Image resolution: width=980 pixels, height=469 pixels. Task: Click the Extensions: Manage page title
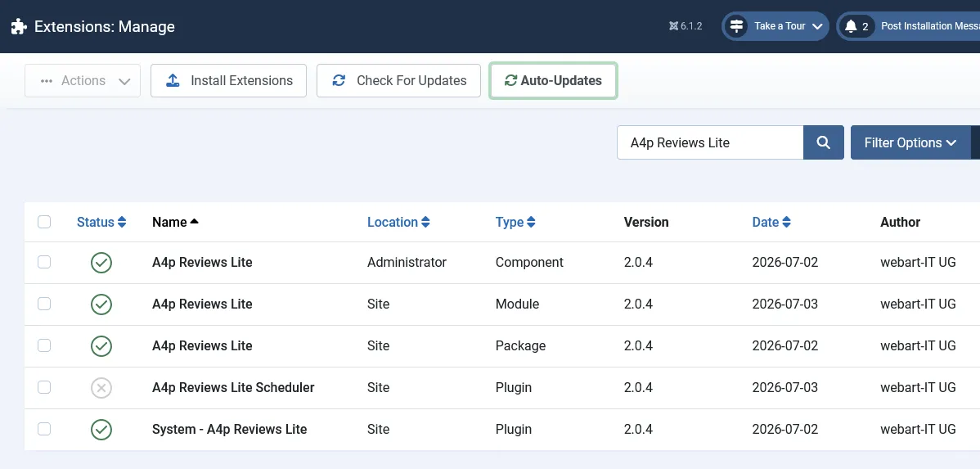[x=105, y=26]
